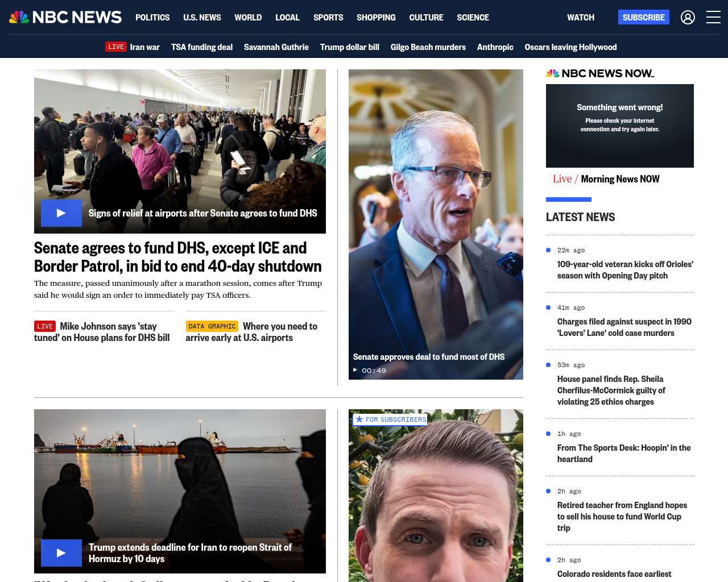This screenshot has width=728, height=582.
Task: Open the Strait of Hormuz ships photo
Action: [180, 491]
